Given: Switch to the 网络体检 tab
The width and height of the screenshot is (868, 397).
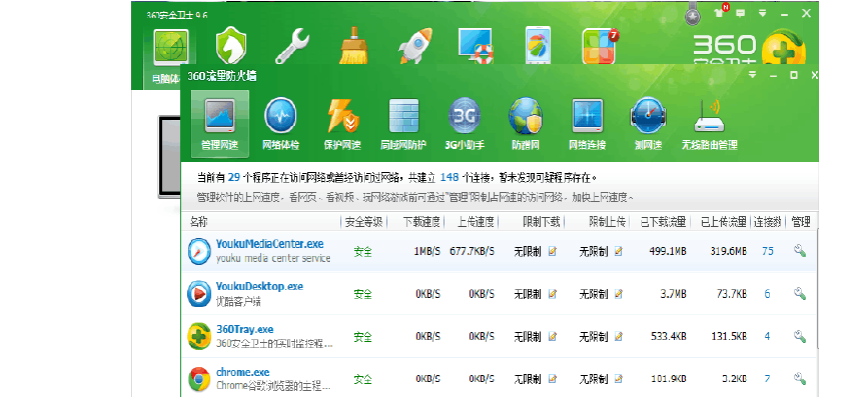Looking at the screenshot, I should coord(281,125).
